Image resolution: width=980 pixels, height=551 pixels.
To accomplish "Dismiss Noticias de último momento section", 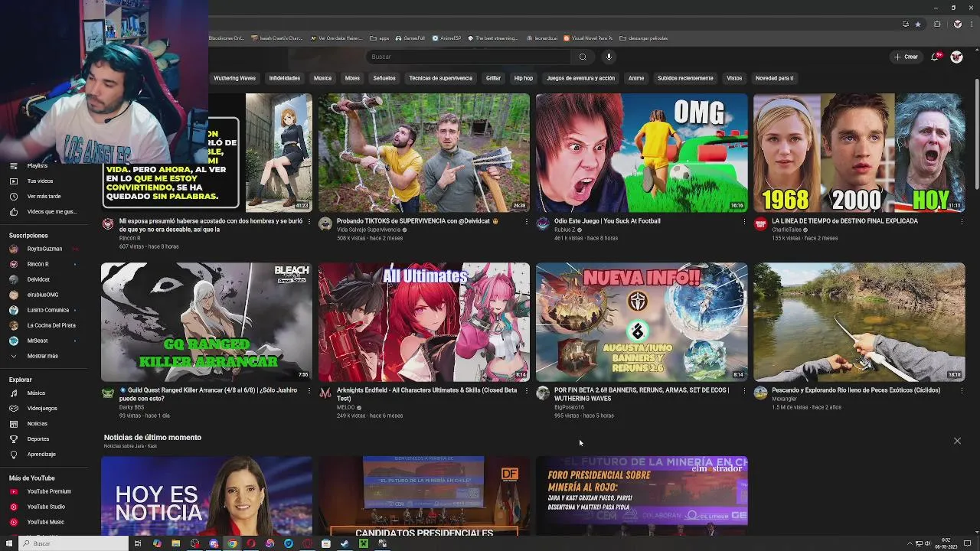I will coord(957,441).
